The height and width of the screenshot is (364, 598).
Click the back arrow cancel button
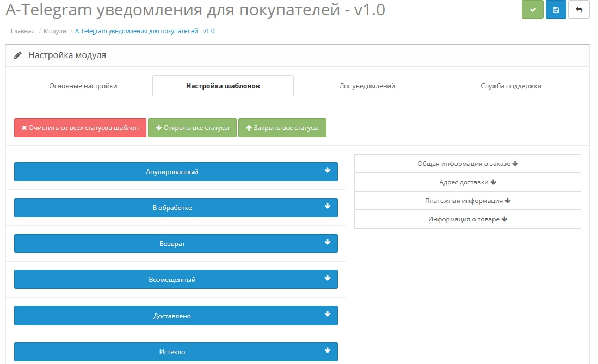[x=579, y=10]
